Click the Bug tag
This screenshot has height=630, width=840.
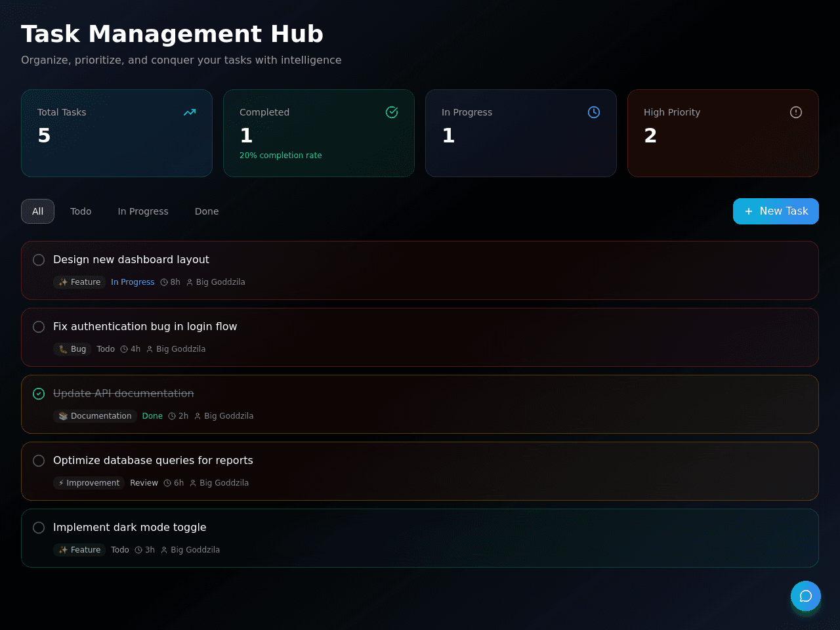(x=72, y=349)
